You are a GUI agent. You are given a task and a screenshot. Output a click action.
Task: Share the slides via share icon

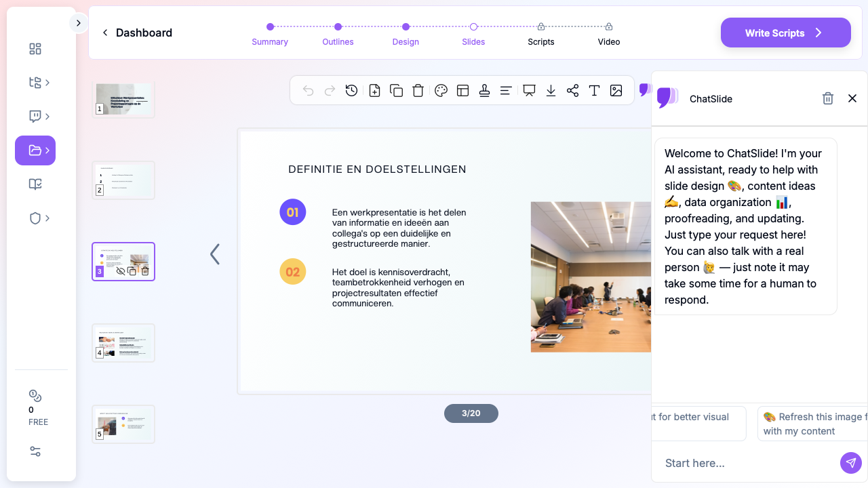point(572,91)
